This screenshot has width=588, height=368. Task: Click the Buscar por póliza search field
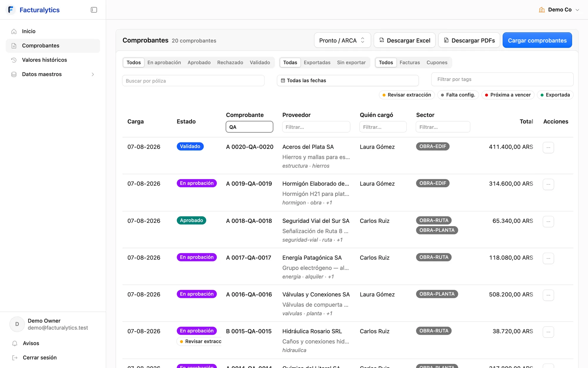click(x=193, y=81)
